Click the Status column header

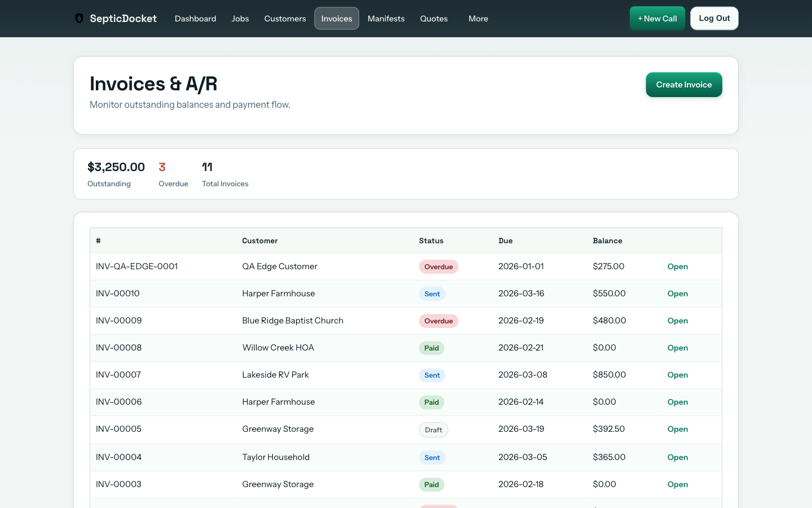click(431, 241)
